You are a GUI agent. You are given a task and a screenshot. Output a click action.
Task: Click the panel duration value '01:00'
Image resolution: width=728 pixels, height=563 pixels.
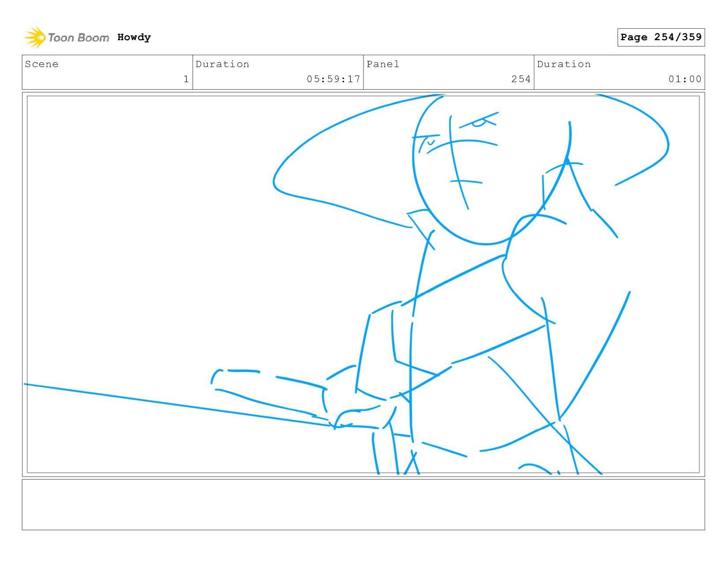[x=685, y=79]
